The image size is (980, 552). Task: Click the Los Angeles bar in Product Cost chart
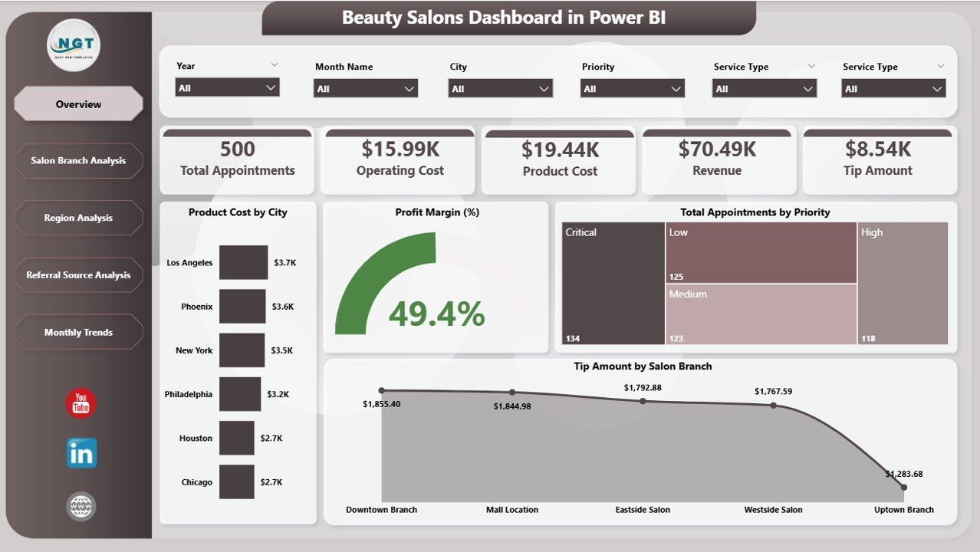(243, 261)
